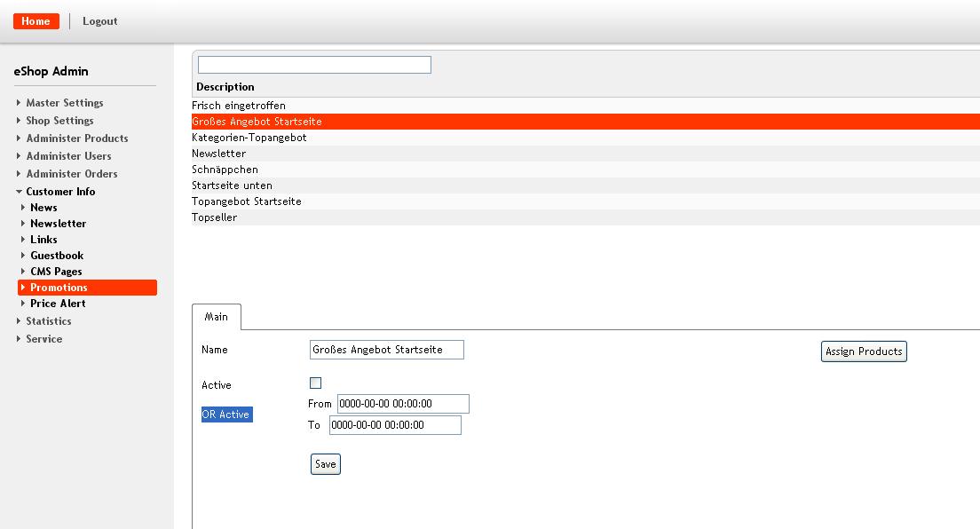This screenshot has height=529, width=980.
Task: Save the promotion settings
Action: [x=326, y=464]
